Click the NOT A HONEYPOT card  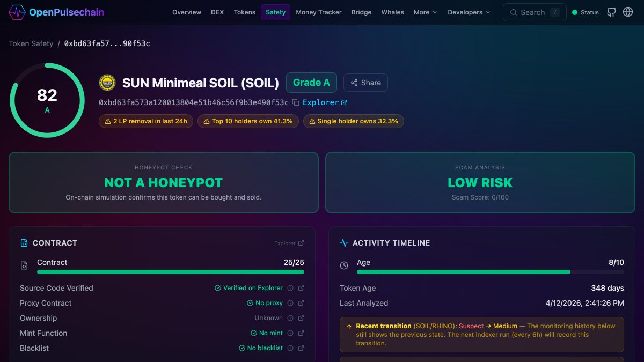point(164,183)
